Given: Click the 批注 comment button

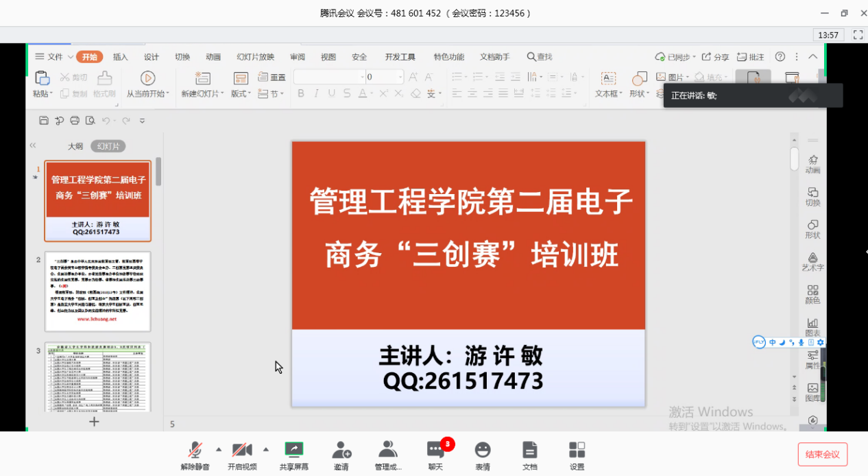Looking at the screenshot, I should click(751, 57).
